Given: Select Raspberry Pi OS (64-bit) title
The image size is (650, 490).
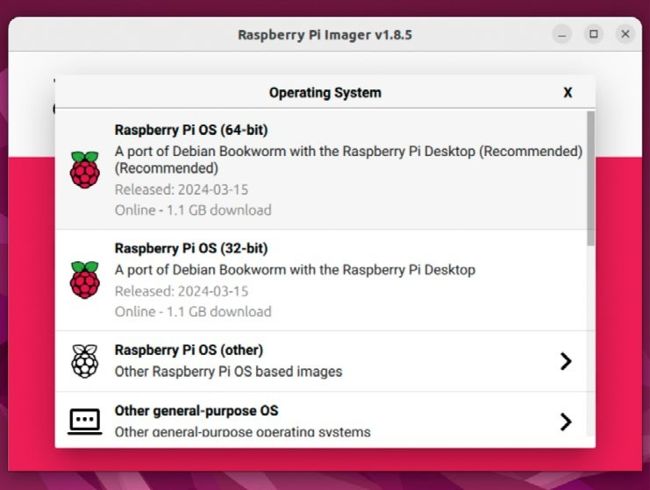Looking at the screenshot, I should click(191, 130).
